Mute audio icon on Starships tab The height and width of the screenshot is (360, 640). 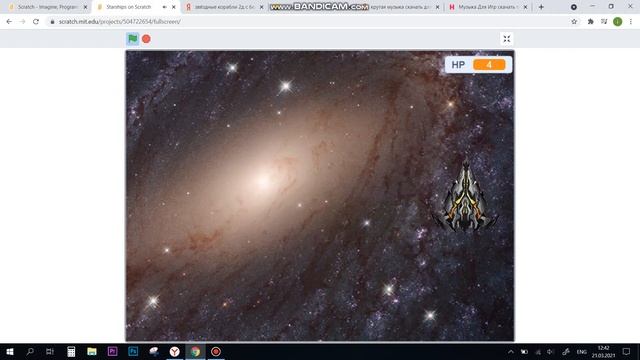[x=164, y=7]
